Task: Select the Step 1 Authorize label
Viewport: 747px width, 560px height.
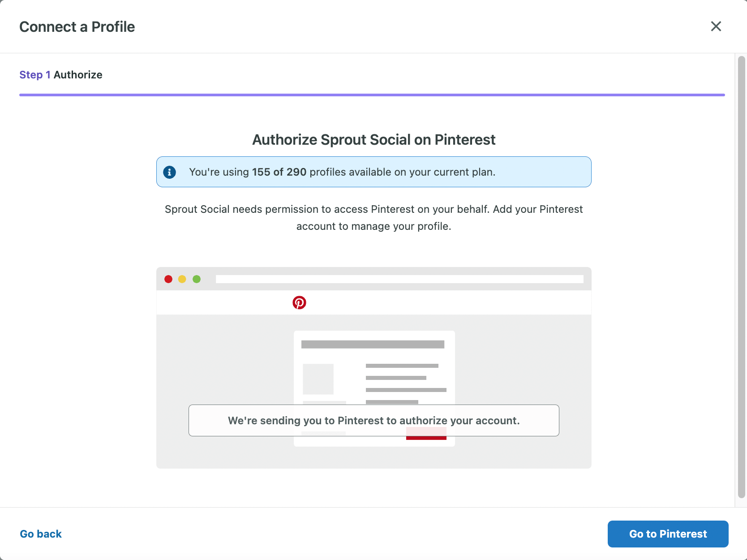Action: (x=61, y=75)
